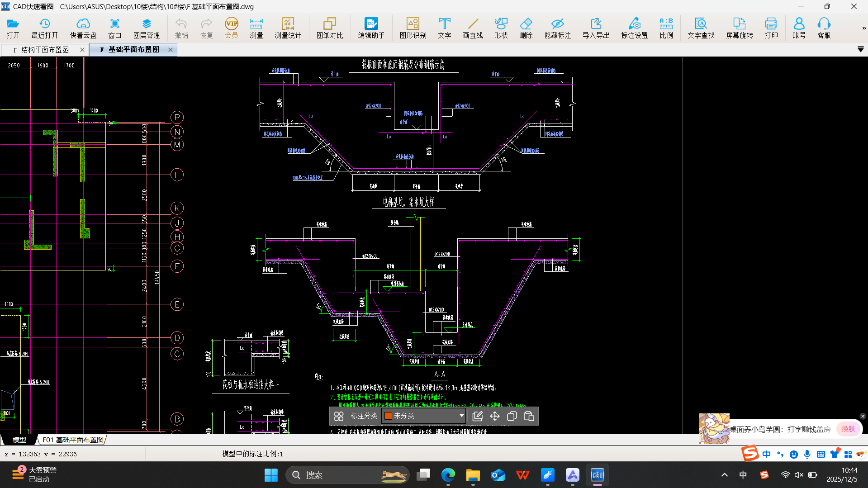Select the 模型 layout tab
This screenshot has height=488, width=868.
point(19,440)
